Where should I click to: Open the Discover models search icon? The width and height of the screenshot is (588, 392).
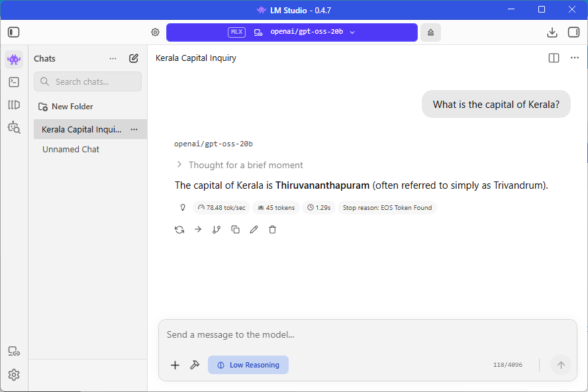pyautogui.click(x=14, y=126)
